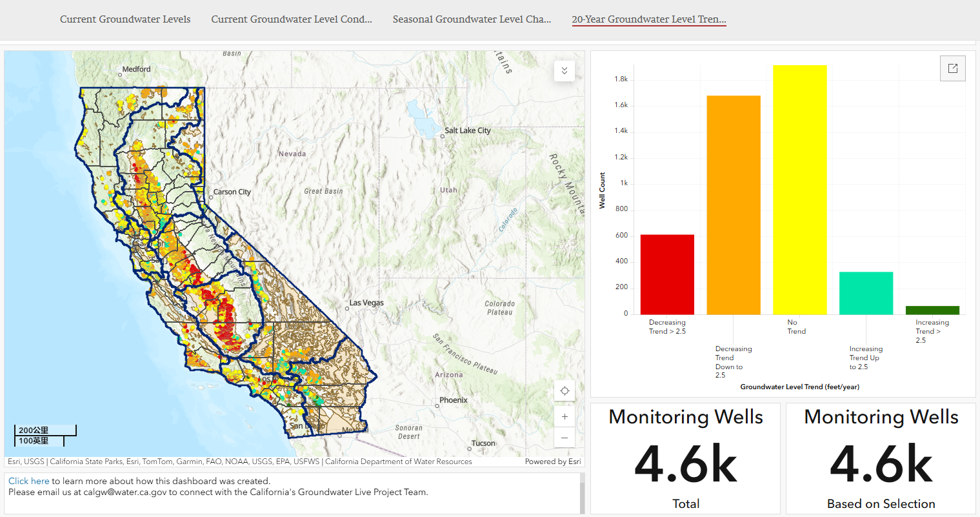980x517 pixels.
Task: Click the find my location map icon
Action: coord(565,391)
